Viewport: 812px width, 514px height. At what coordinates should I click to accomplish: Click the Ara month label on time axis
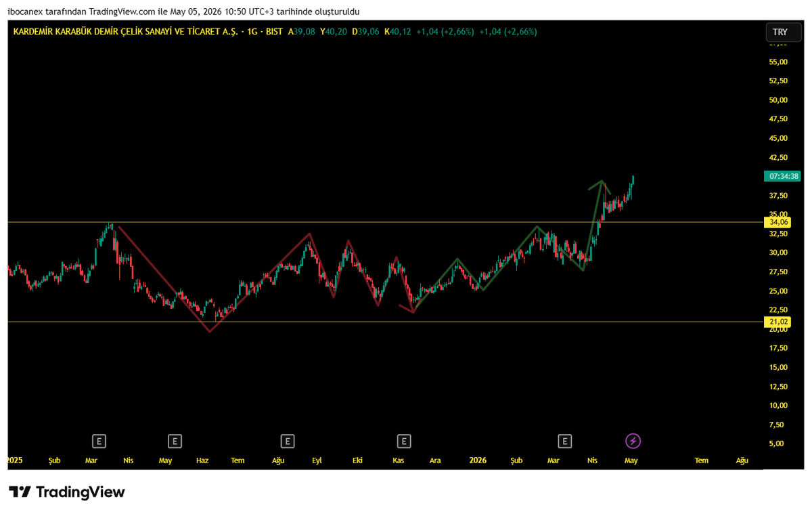point(435,461)
